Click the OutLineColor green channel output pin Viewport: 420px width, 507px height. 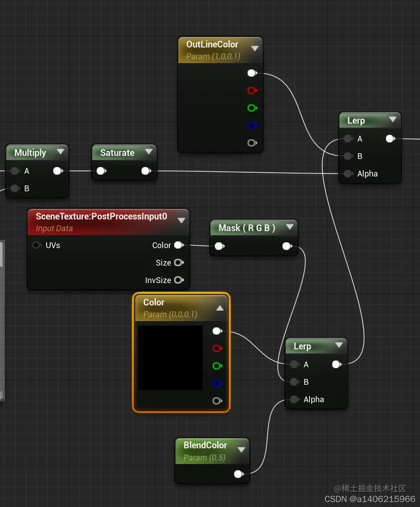click(x=252, y=108)
